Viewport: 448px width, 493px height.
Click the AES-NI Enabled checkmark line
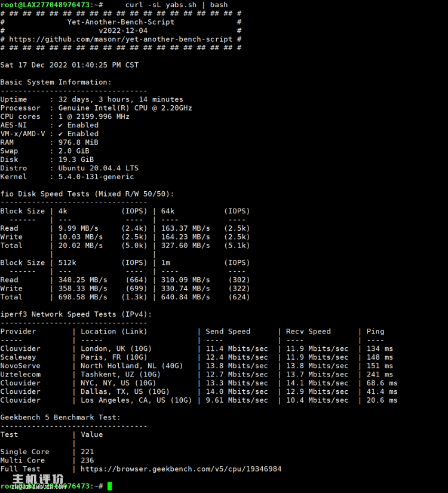(x=78, y=125)
